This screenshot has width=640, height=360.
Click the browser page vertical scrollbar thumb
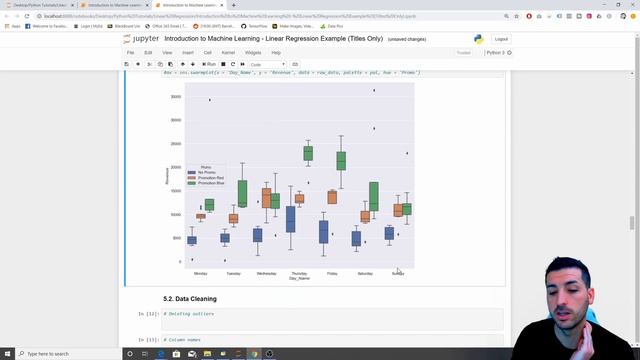click(x=632, y=223)
